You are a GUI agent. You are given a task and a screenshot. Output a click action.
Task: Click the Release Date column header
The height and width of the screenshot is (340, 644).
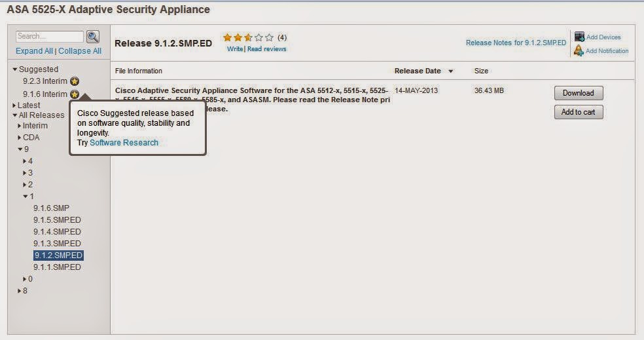point(418,71)
